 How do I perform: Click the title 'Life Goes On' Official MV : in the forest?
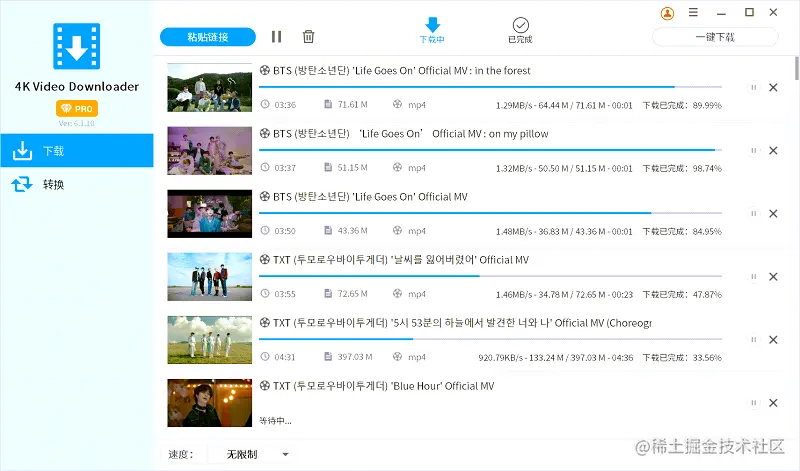point(402,70)
